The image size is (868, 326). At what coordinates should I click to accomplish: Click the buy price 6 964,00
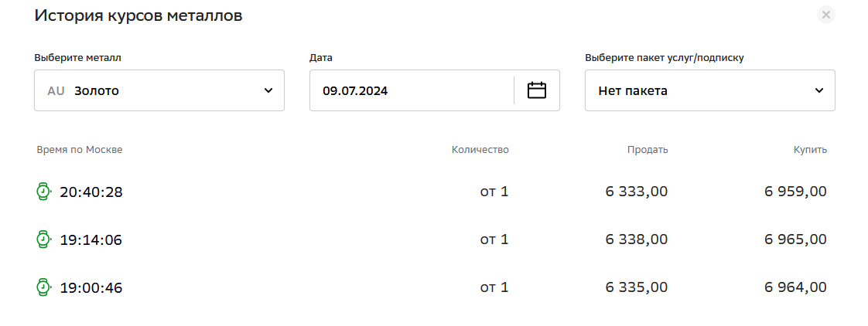point(796,287)
